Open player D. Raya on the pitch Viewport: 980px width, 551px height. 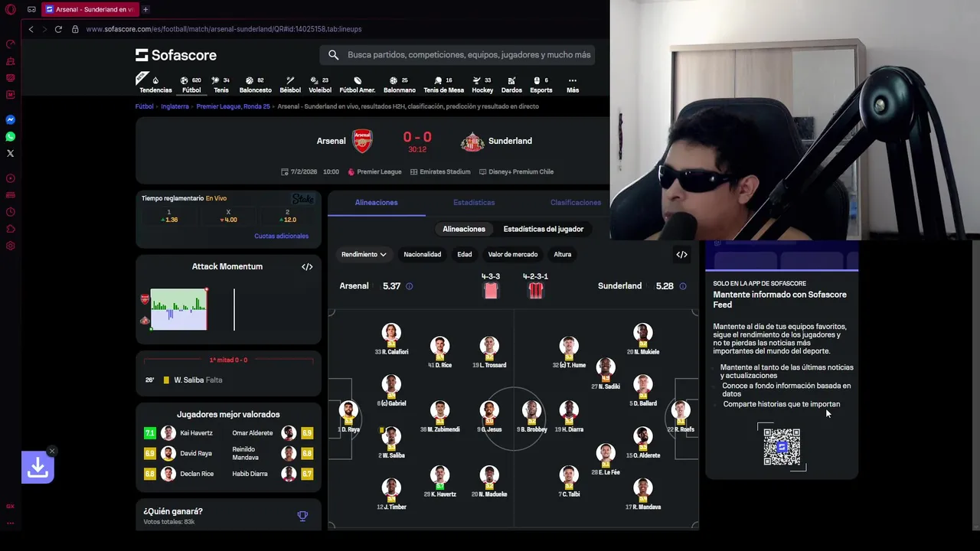[x=348, y=416]
